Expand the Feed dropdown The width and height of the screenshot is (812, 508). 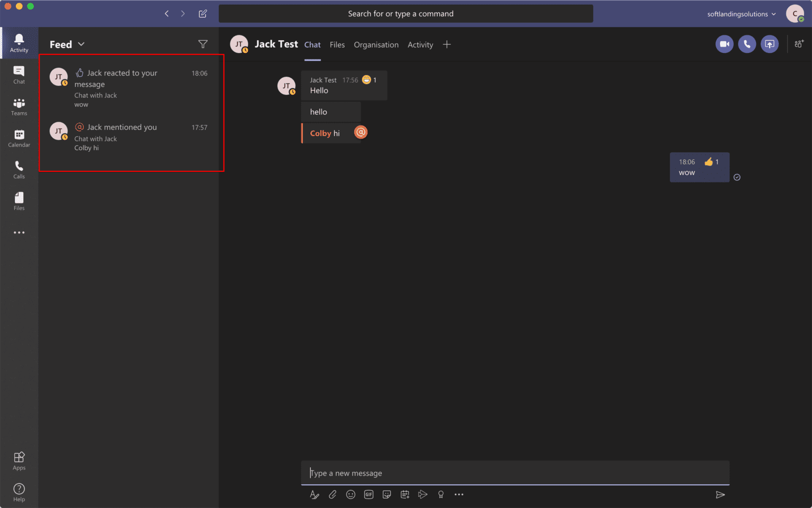(x=81, y=44)
